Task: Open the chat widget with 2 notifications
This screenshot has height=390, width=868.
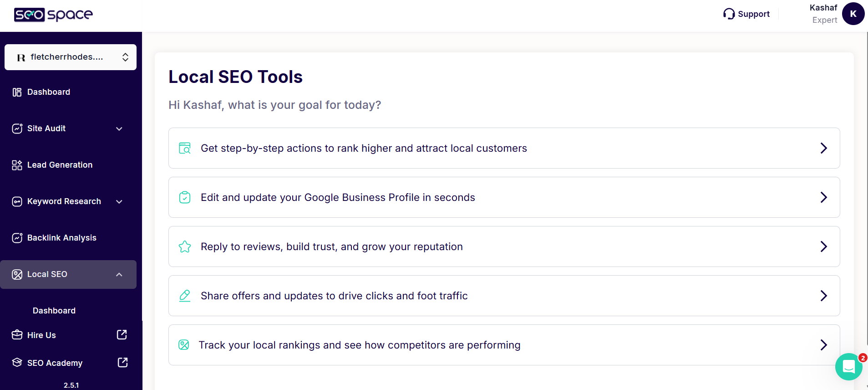Action: point(849,366)
